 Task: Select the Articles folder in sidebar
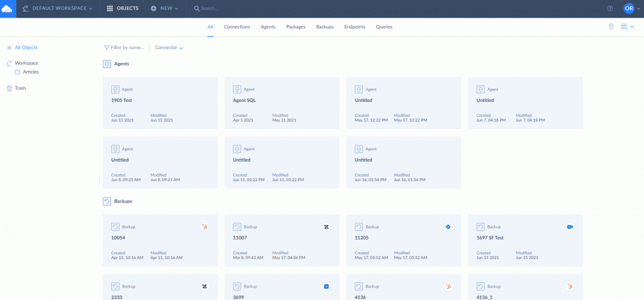[x=31, y=72]
